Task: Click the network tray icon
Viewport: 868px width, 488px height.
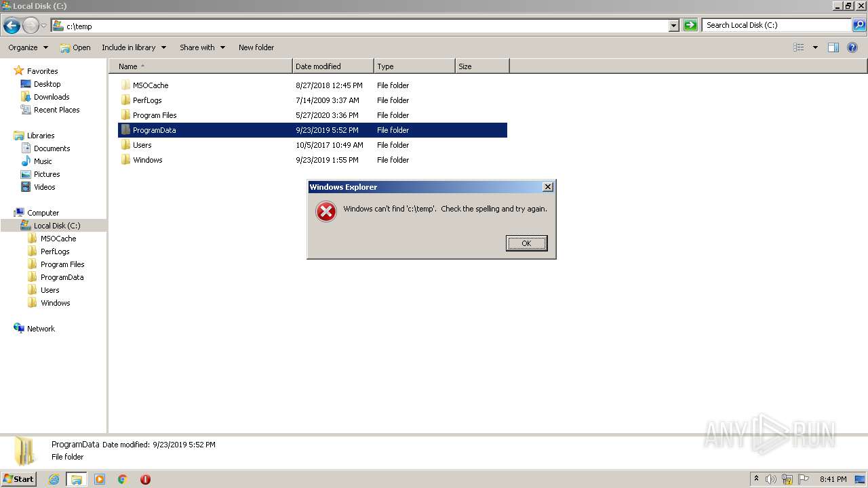Action: [x=787, y=479]
